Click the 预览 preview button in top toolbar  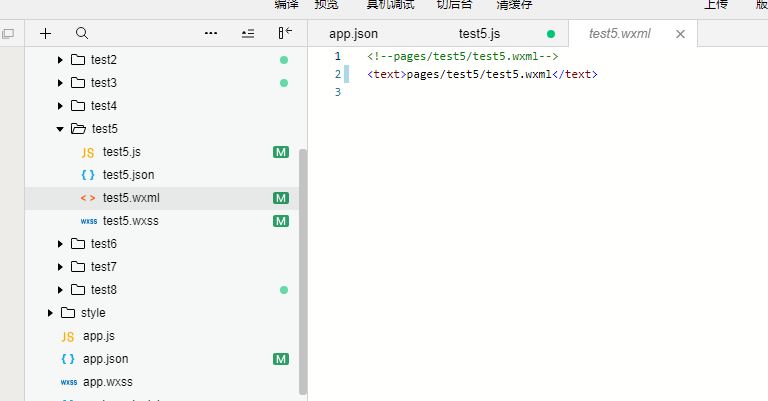click(x=327, y=5)
